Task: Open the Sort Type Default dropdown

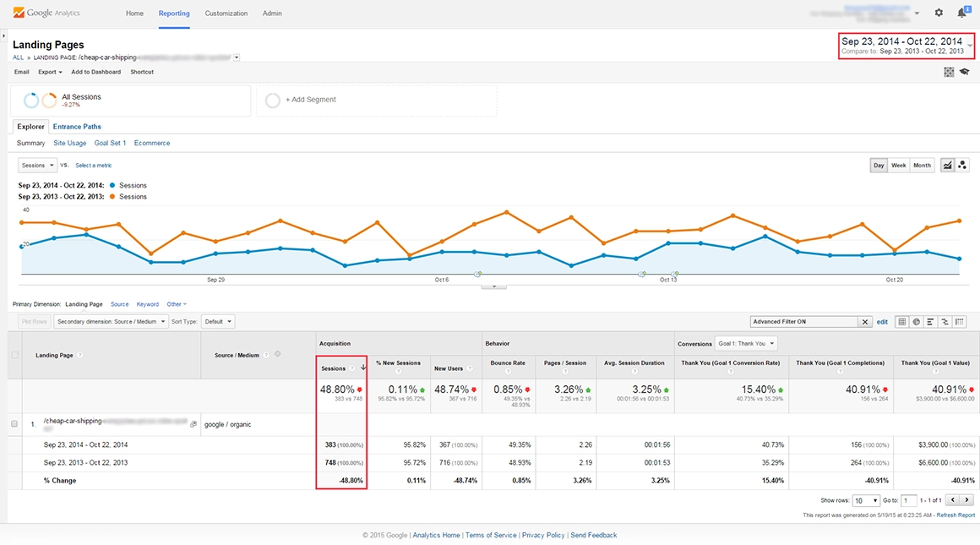Action: click(x=218, y=322)
